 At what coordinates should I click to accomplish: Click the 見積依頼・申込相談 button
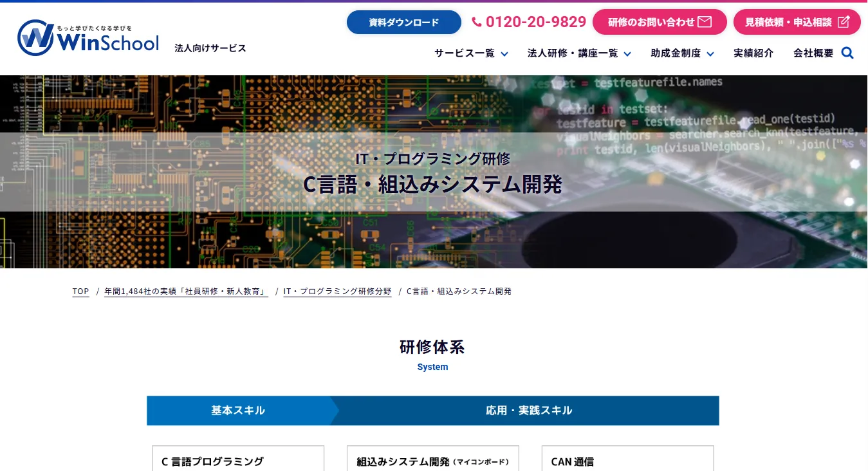797,21
